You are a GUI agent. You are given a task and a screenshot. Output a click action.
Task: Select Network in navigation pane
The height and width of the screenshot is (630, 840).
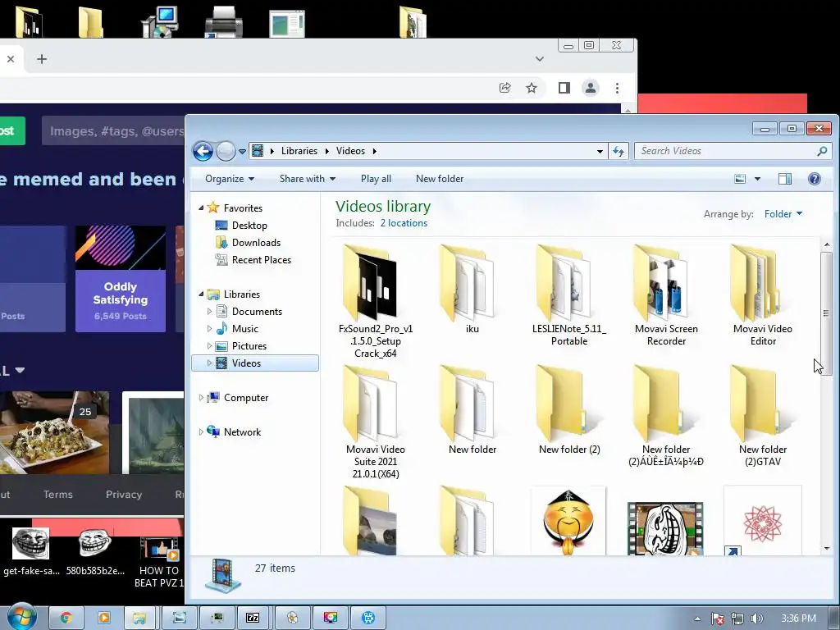tap(242, 431)
